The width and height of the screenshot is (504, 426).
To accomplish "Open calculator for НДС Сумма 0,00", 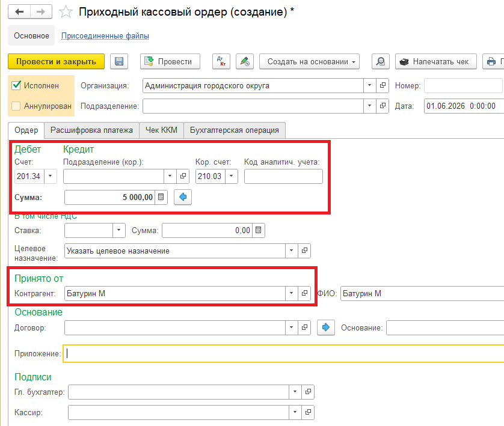I will coord(259,230).
